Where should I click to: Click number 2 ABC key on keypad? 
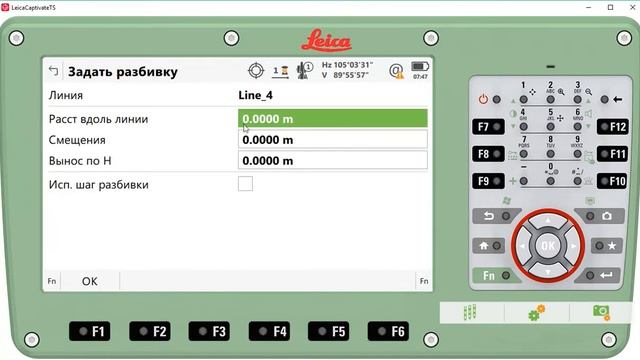pyautogui.click(x=551, y=99)
